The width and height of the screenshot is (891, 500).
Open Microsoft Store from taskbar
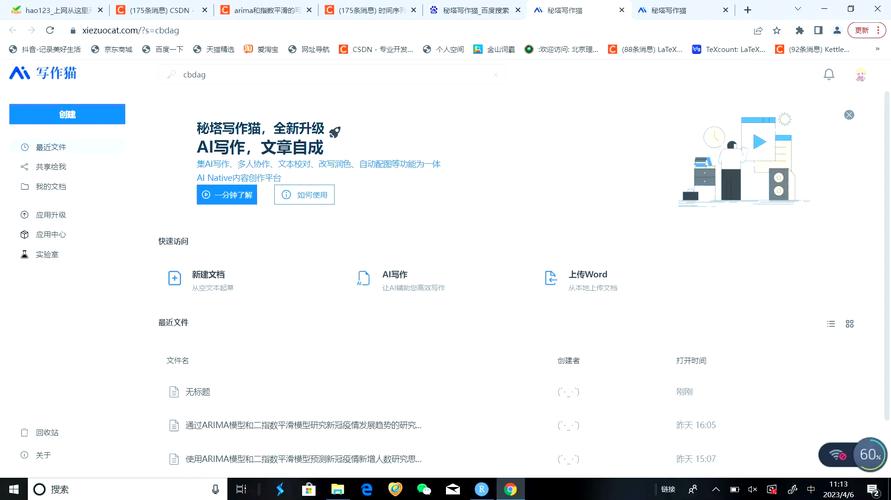(x=309, y=489)
